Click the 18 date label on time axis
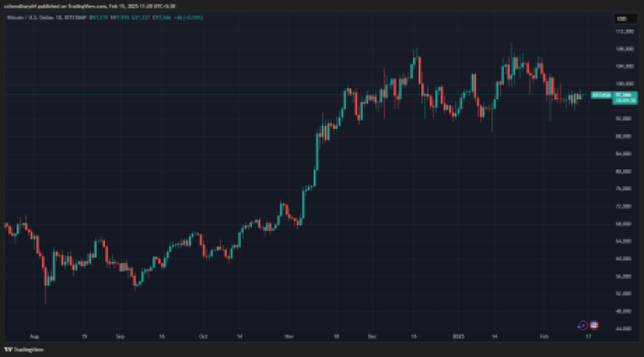The image size is (644, 357). click(x=337, y=337)
